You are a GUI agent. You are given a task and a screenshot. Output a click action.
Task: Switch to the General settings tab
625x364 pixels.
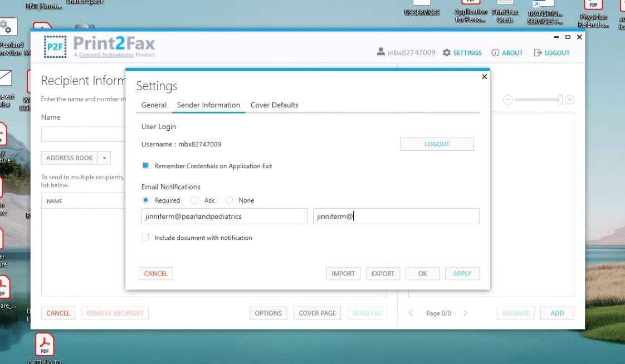[154, 105]
